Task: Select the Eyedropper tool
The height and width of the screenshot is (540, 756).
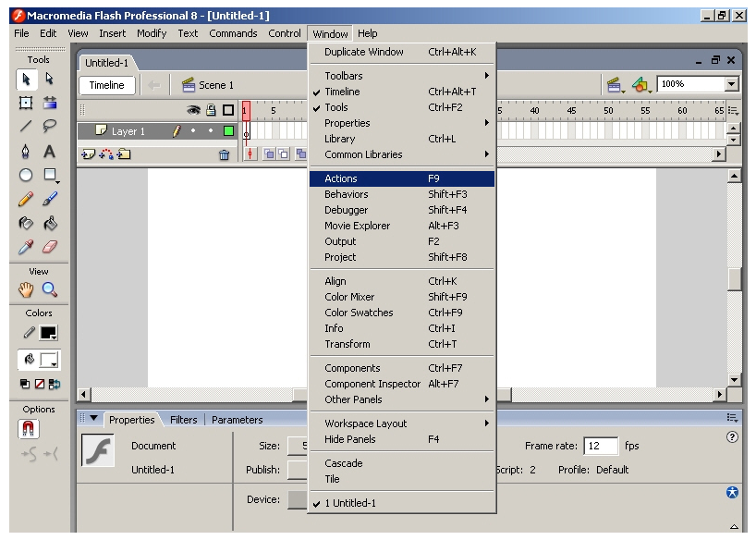Action: pyautogui.click(x=26, y=247)
